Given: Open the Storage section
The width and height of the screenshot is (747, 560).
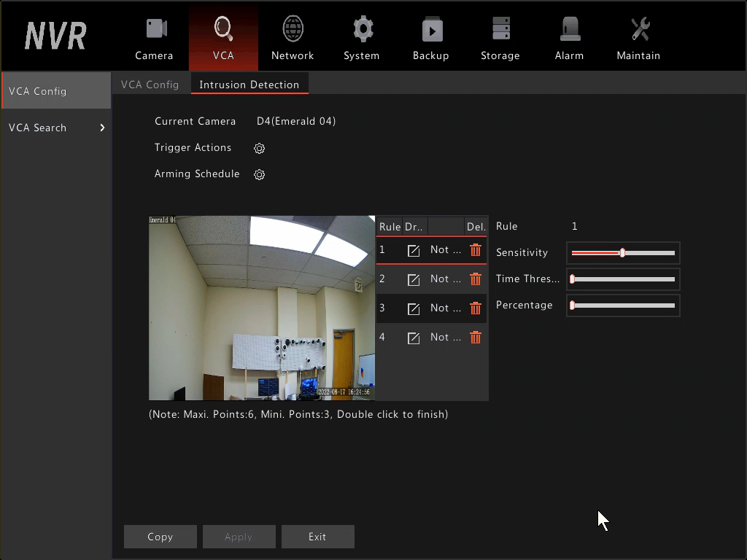Looking at the screenshot, I should (x=500, y=36).
